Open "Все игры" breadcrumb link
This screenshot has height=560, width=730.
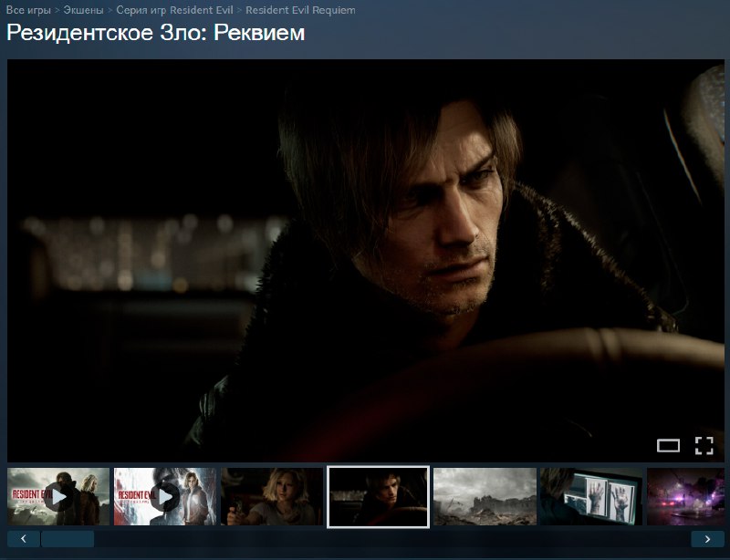coord(28,10)
